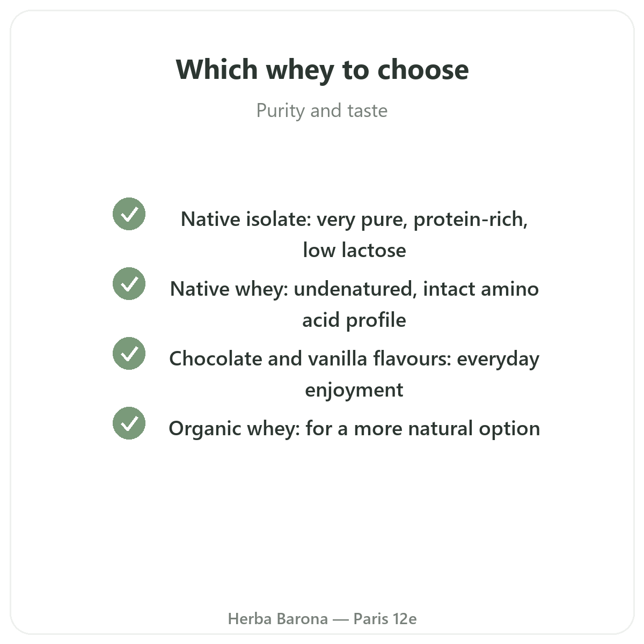This screenshot has width=644, height=644.
Task: Click the 'Purity and taste' subtitle
Action: point(322,111)
